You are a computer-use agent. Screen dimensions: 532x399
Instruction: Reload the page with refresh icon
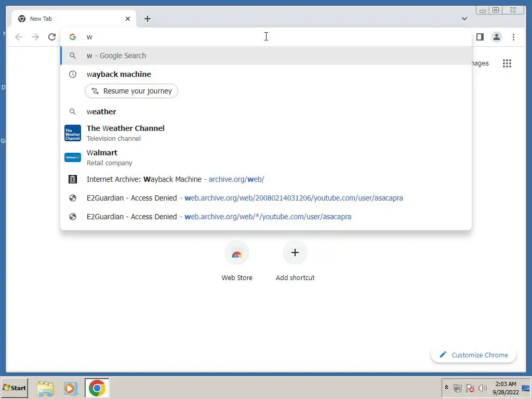tap(52, 37)
